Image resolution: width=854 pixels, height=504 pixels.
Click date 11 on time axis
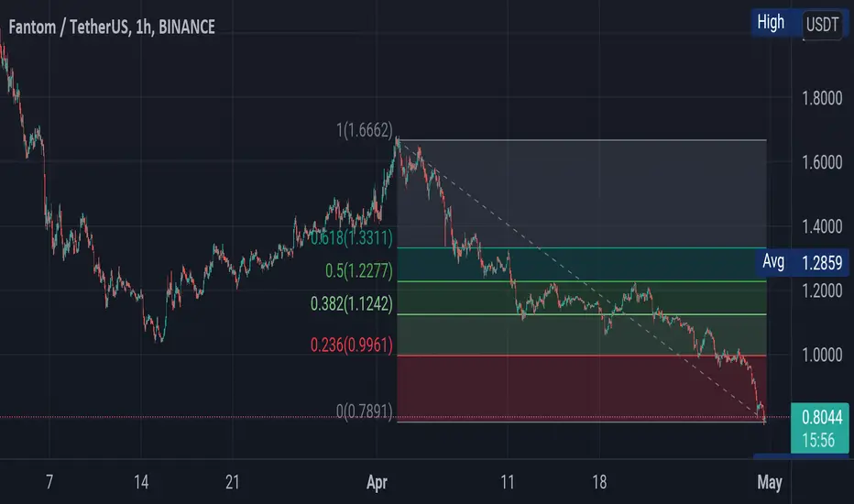coord(508,482)
